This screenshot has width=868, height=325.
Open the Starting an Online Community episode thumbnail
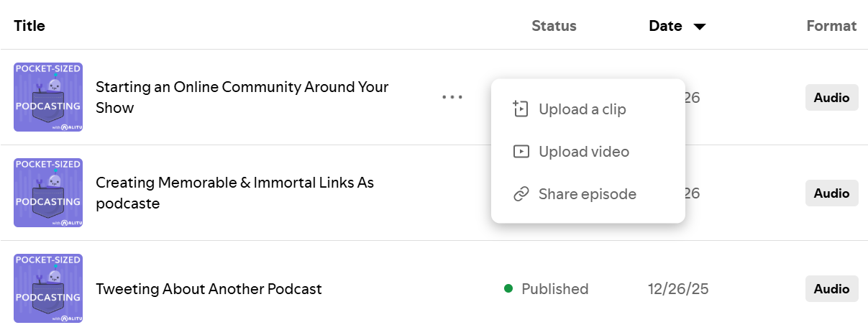[48, 97]
